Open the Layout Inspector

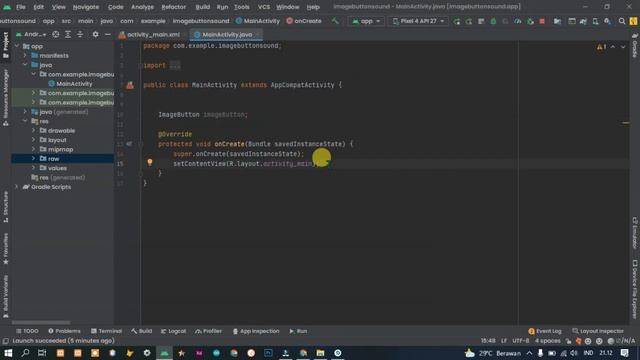[x=598, y=331]
